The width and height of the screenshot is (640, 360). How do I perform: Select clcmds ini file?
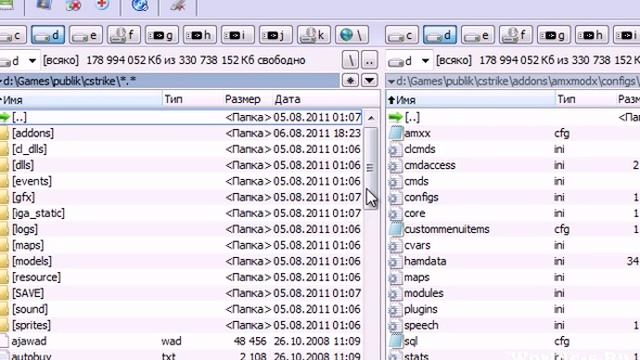pos(513,149)
